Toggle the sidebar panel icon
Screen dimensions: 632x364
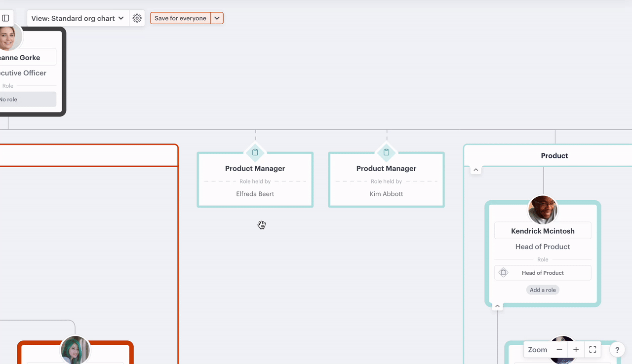click(5, 18)
